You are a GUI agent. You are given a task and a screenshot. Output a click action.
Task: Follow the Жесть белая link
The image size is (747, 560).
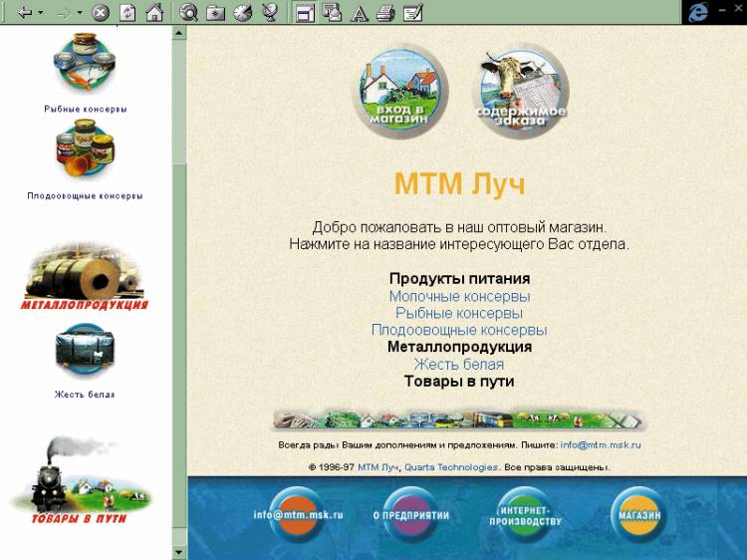[459, 364]
